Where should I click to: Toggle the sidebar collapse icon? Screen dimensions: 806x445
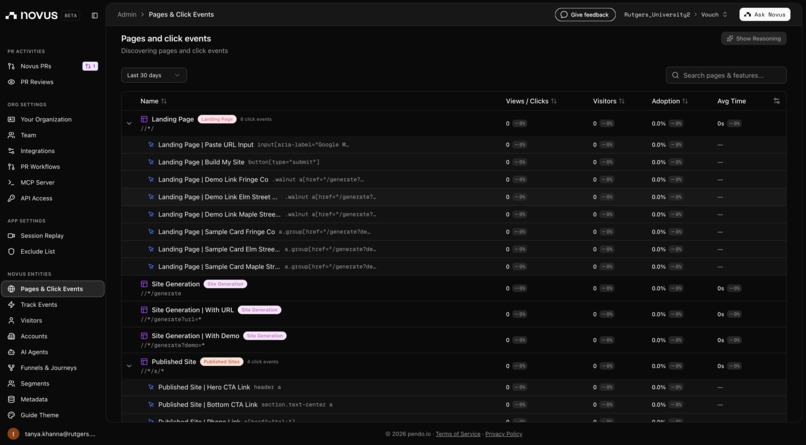coord(95,15)
